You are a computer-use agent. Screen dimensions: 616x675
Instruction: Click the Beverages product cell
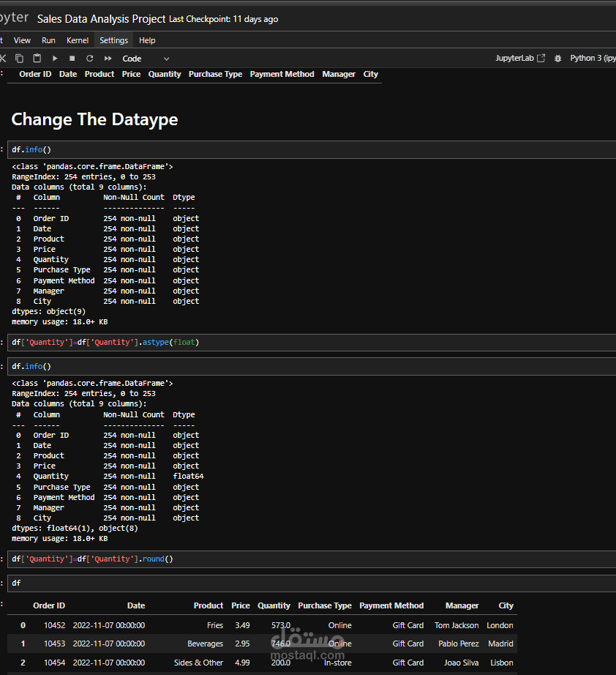(205, 644)
